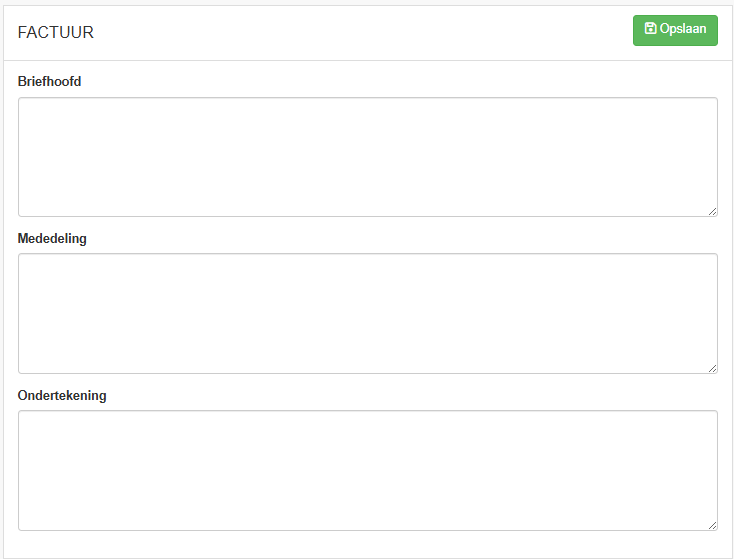This screenshot has width=734, height=559.
Task: Select the Opslaan button text
Action: point(683,29)
